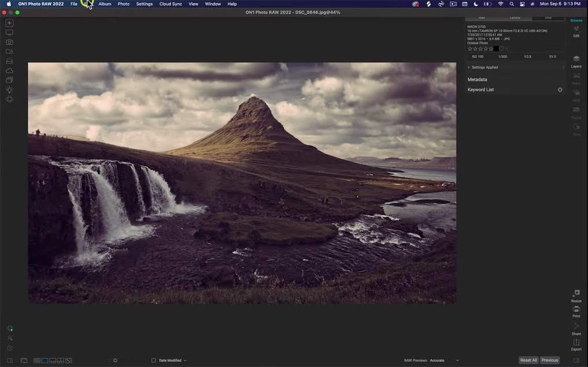This screenshot has width=588, height=367.
Task: Set rating to three stars
Action: (x=480, y=49)
